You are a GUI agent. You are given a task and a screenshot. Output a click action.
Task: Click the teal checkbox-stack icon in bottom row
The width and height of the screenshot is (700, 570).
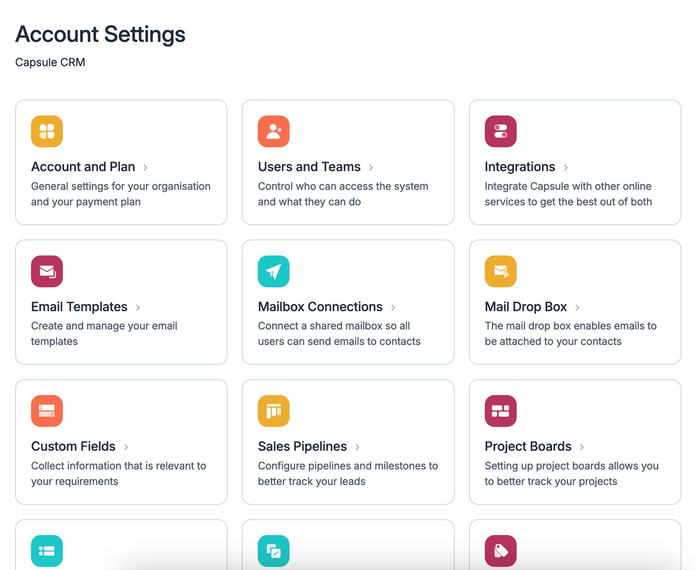point(274,551)
